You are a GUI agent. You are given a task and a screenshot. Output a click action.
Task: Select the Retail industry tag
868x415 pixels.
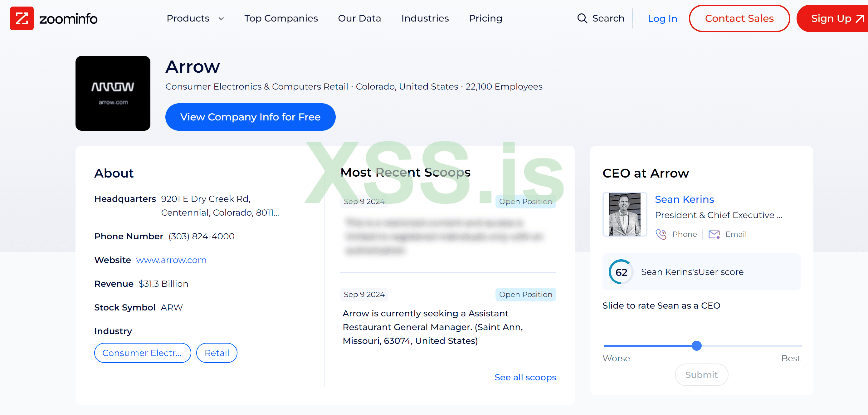pyautogui.click(x=217, y=353)
